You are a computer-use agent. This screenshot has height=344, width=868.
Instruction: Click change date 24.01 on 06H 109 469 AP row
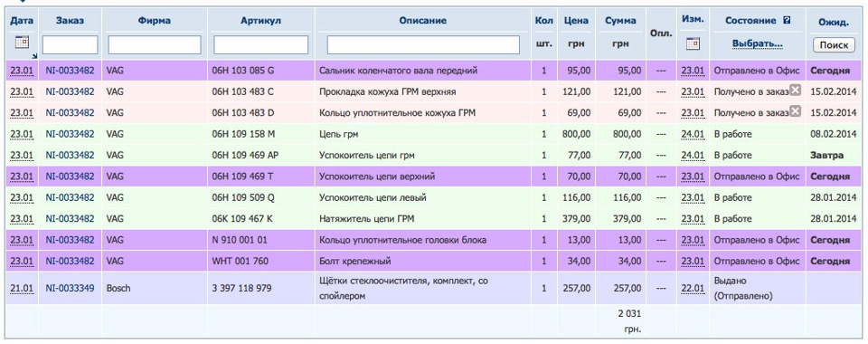pos(693,155)
